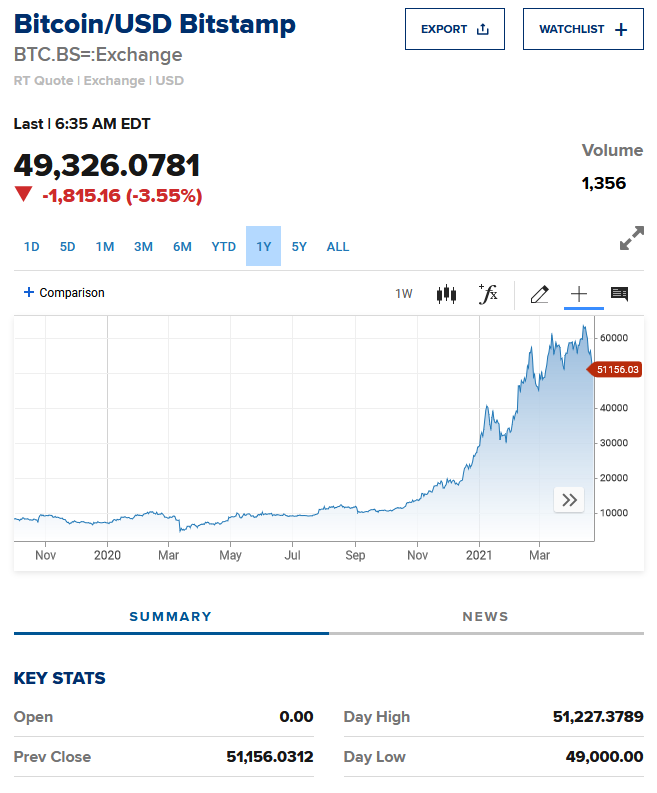Image resolution: width=657 pixels, height=793 pixels.
Task: Switch to the News tab
Action: 486,617
